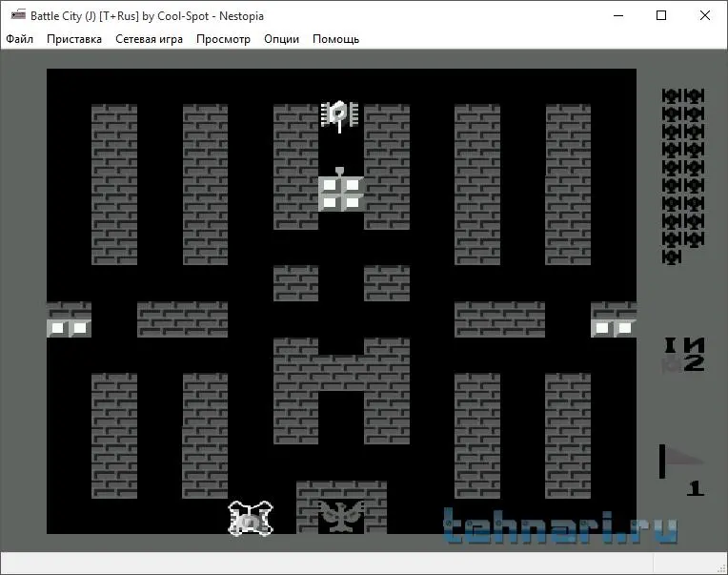728x575 pixels.
Task: Open the Приставка menu
Action: tap(74, 39)
